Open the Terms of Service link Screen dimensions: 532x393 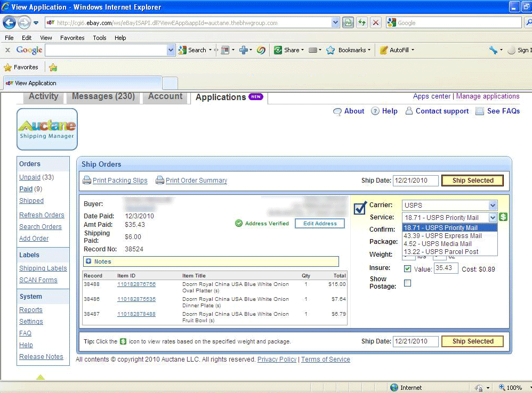point(325,359)
